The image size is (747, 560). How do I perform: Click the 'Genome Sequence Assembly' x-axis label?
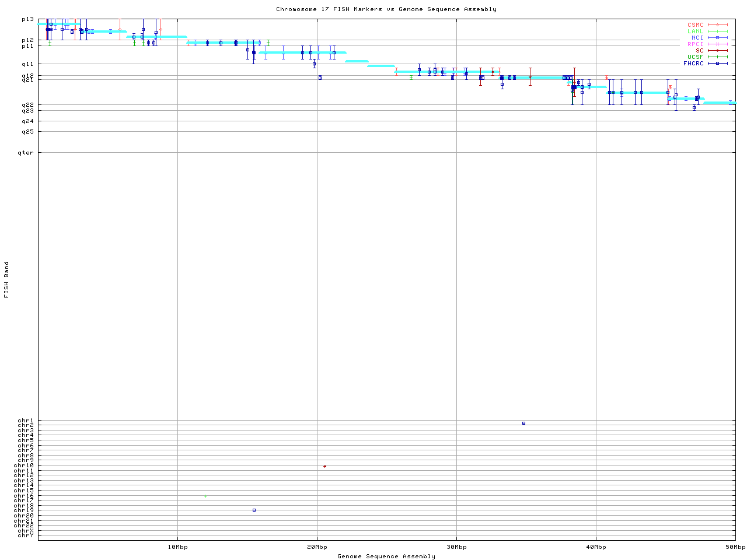tap(386, 556)
